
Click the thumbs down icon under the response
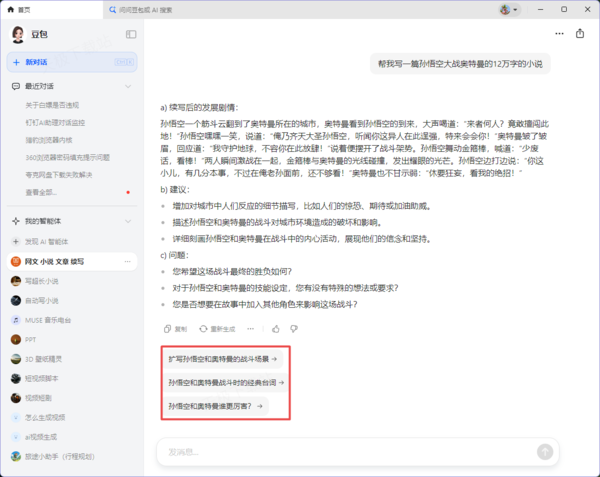[293, 328]
